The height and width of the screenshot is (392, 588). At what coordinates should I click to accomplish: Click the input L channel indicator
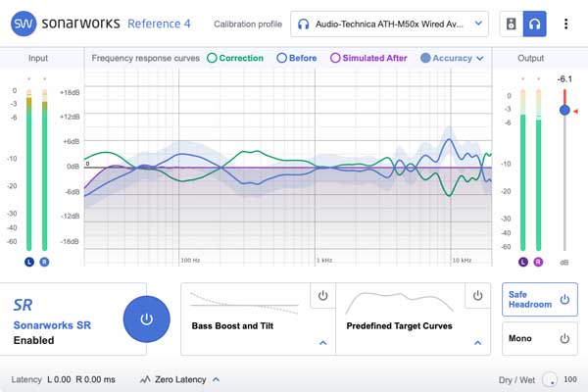click(x=29, y=262)
